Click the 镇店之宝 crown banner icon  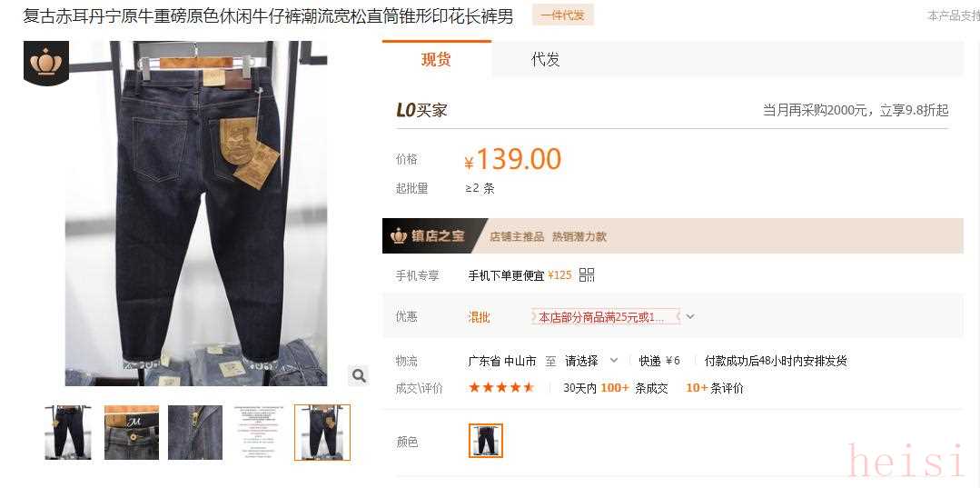click(398, 236)
